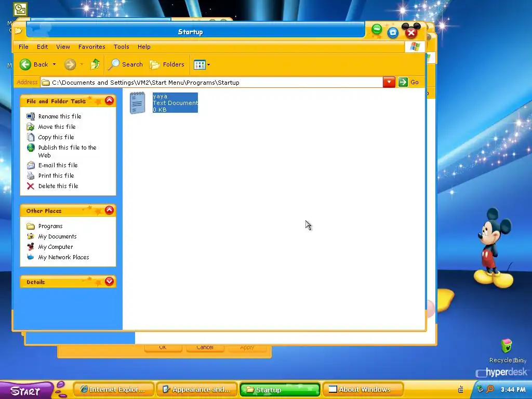The height and width of the screenshot is (399, 532).
Task: Open the File menu
Action: click(x=23, y=47)
